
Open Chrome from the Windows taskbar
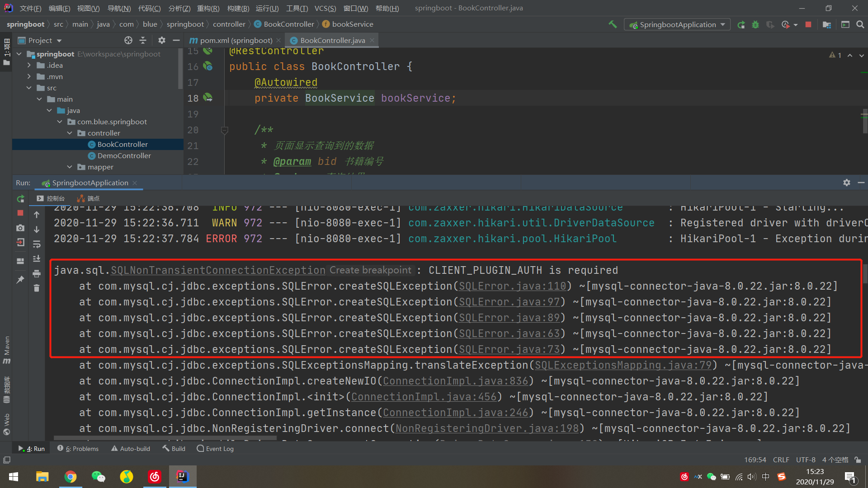(x=71, y=476)
